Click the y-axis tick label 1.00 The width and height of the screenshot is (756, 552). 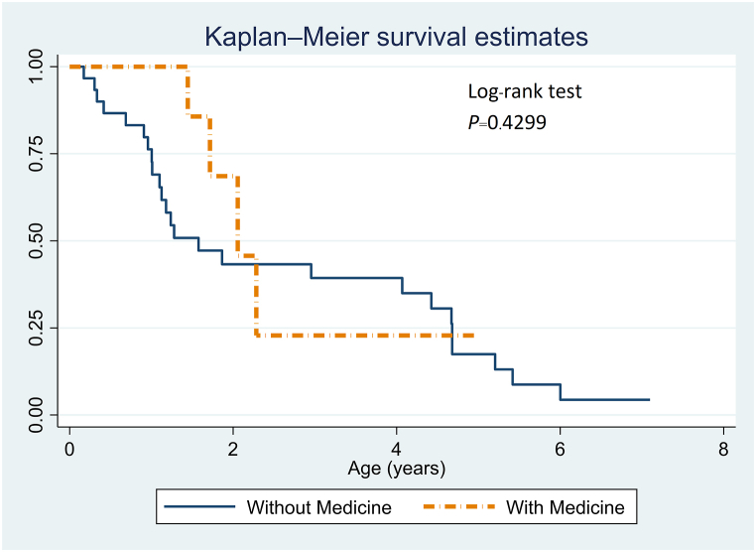coord(36,67)
